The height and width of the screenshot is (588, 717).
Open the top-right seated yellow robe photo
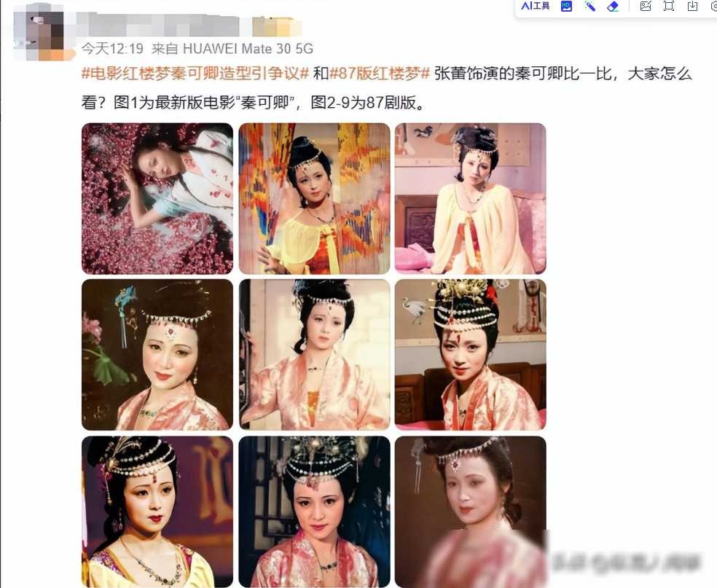click(471, 198)
